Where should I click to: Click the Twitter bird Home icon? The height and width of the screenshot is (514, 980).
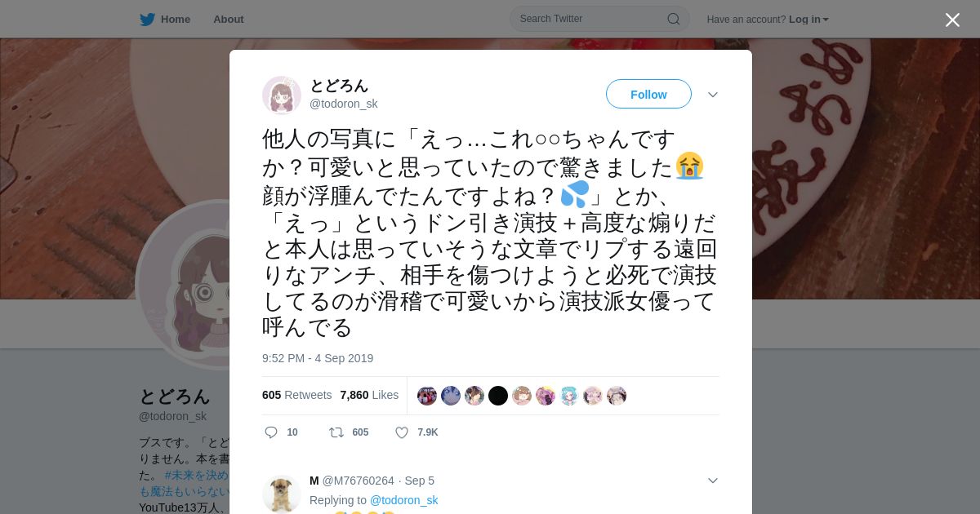pyautogui.click(x=147, y=20)
